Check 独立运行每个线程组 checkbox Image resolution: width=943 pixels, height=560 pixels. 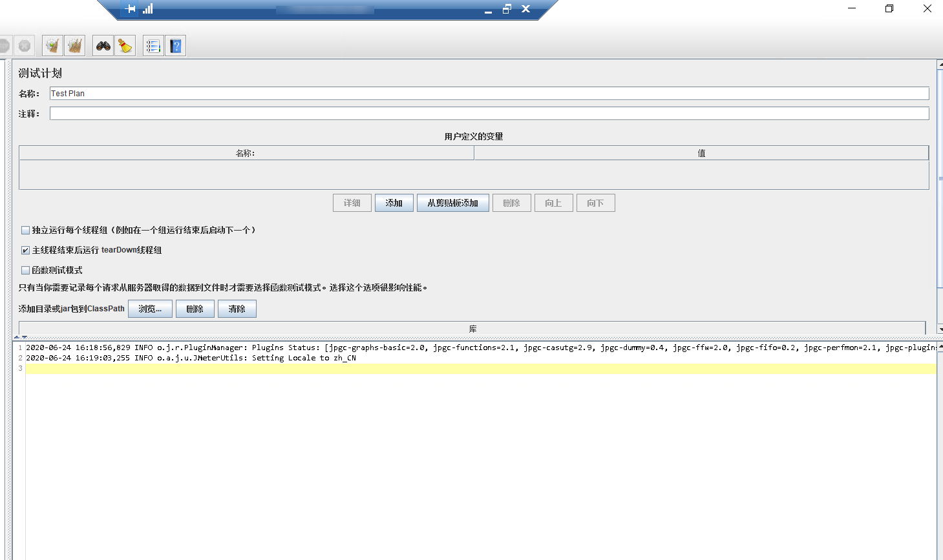pos(25,230)
